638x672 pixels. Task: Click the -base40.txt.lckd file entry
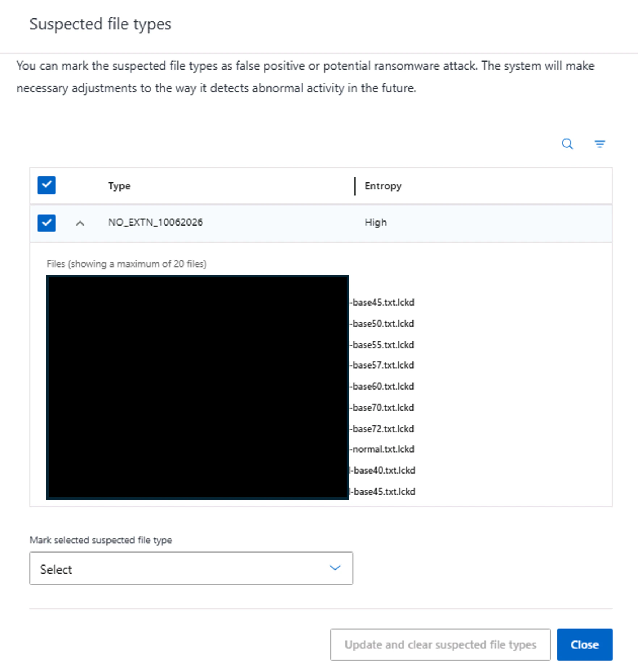(x=382, y=470)
